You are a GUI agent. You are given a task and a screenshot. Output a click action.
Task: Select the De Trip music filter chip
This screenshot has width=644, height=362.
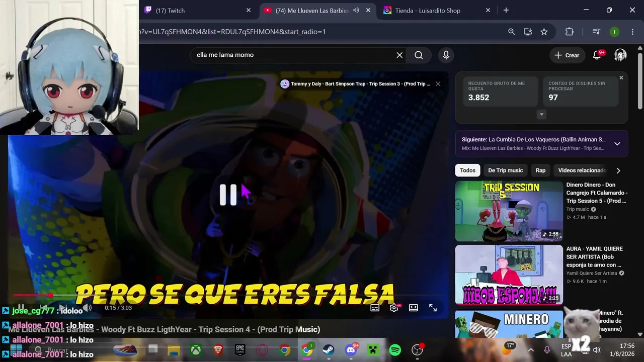click(x=505, y=170)
